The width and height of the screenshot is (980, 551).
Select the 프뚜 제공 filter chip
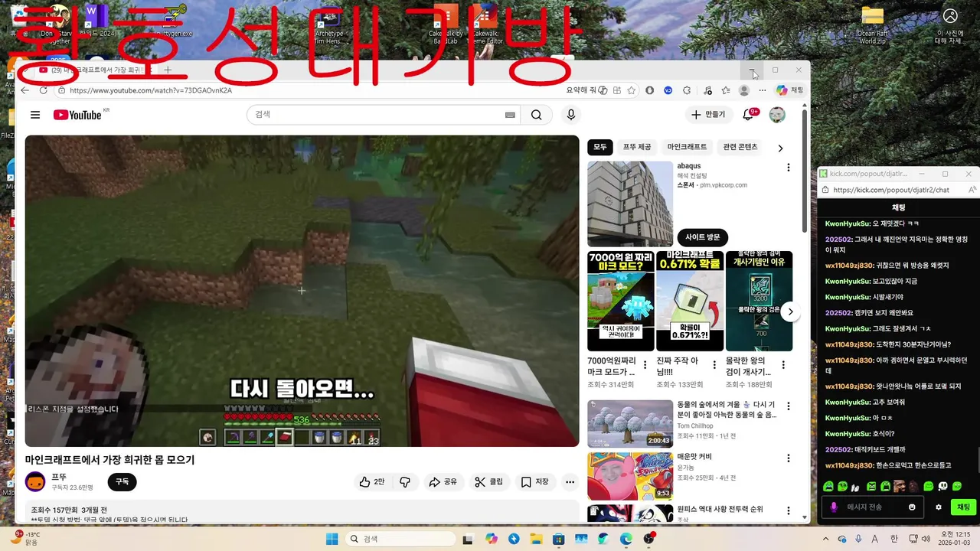point(637,147)
